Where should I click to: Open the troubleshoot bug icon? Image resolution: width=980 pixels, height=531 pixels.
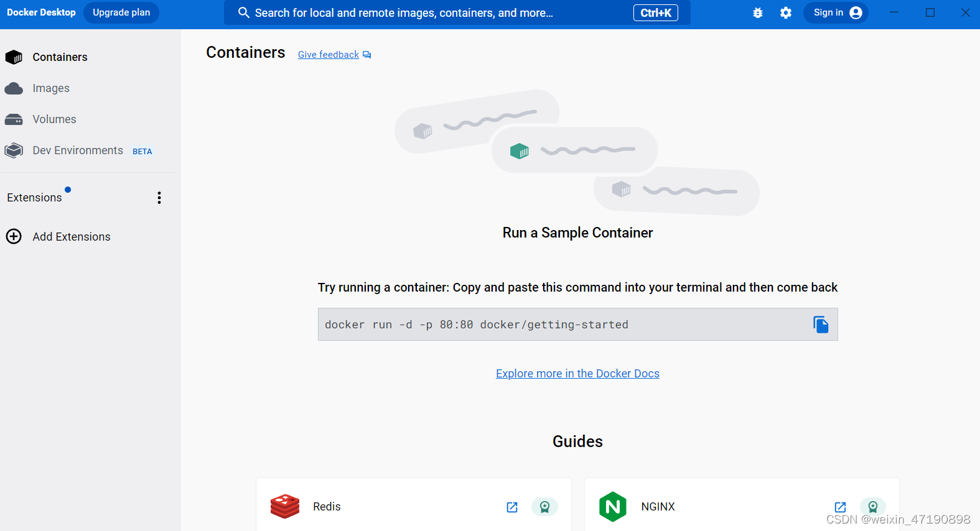click(x=758, y=12)
